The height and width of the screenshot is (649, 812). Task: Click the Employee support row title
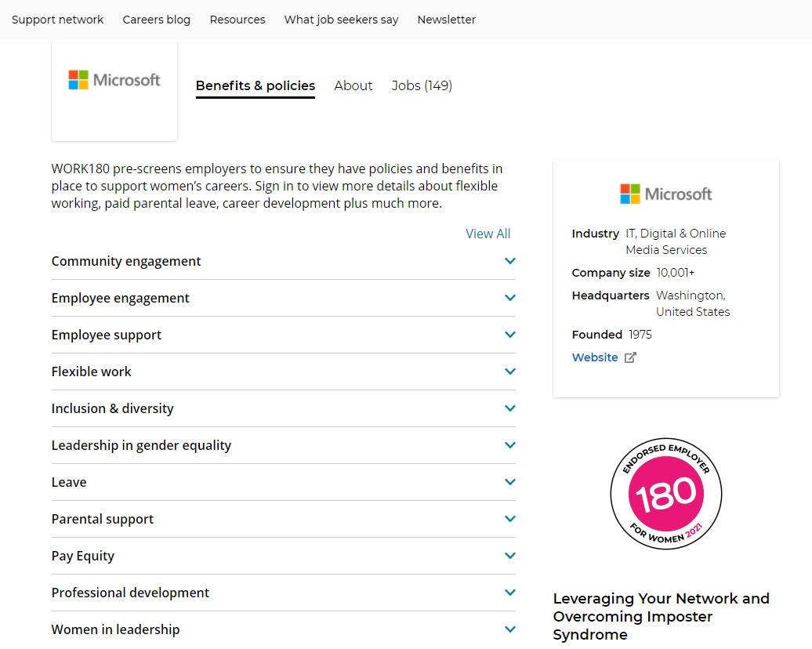tap(106, 335)
